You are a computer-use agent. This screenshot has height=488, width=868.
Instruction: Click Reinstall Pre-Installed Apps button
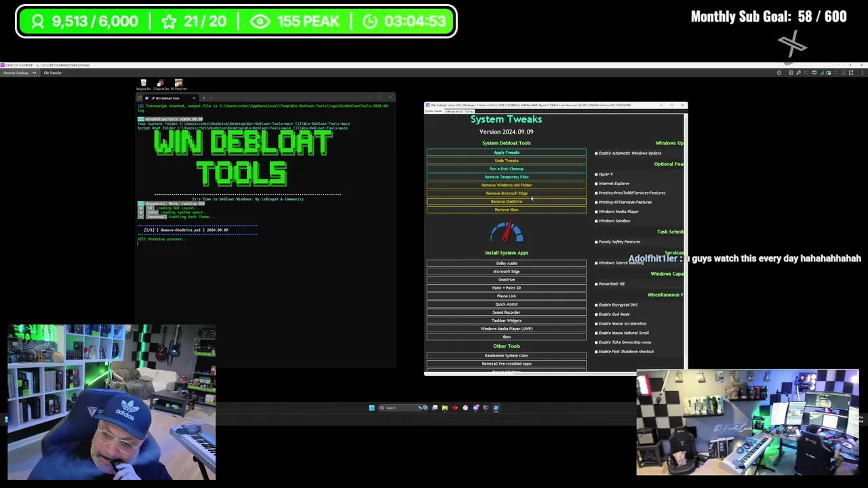pyautogui.click(x=507, y=363)
